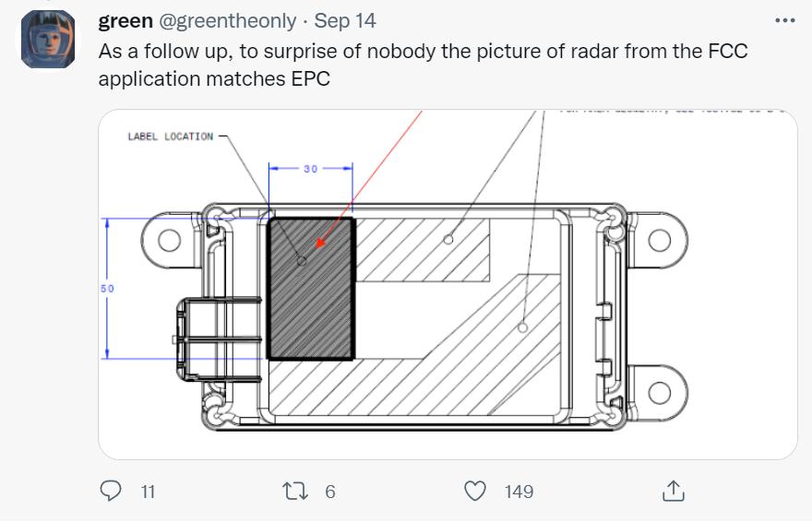Click the reply speech bubble icon
This screenshot has height=522, width=812.
coord(111,491)
